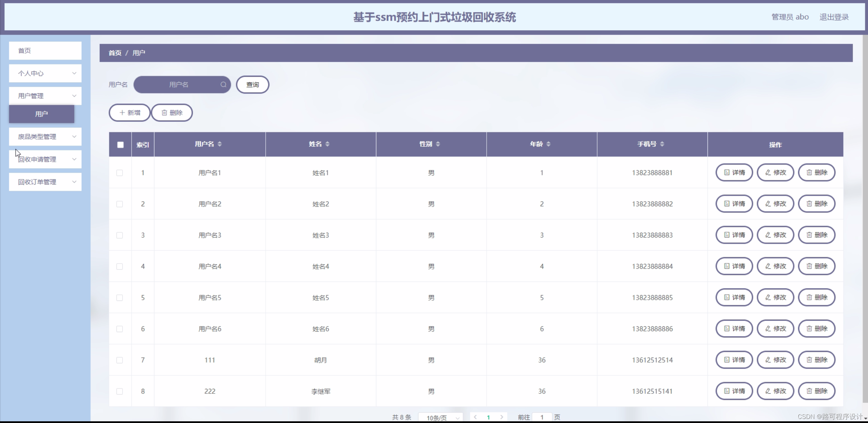
Task: Expand 废品类型管理 menu section
Action: (x=45, y=137)
